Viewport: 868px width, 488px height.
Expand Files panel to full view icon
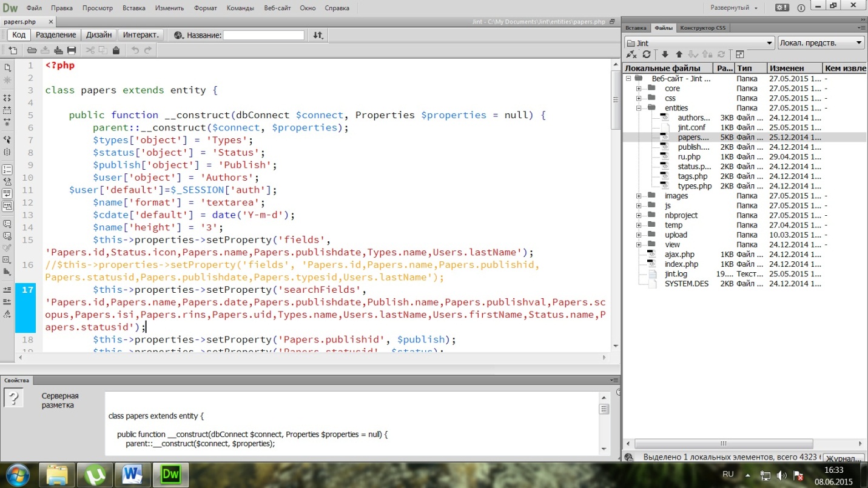tap(740, 55)
